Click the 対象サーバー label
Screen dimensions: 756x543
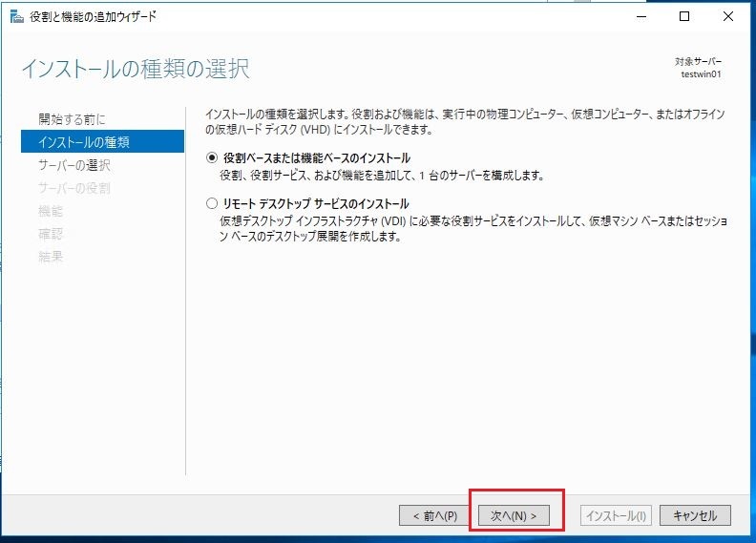(698, 61)
